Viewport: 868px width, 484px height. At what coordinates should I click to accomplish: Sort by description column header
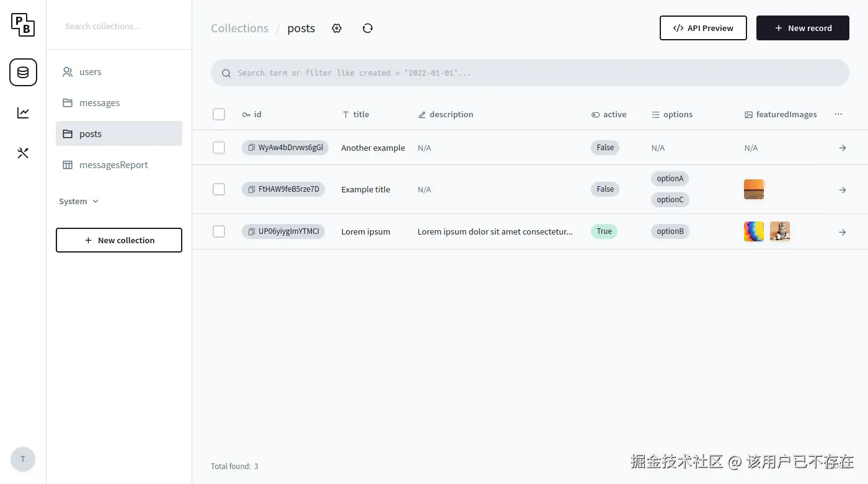[446, 114]
